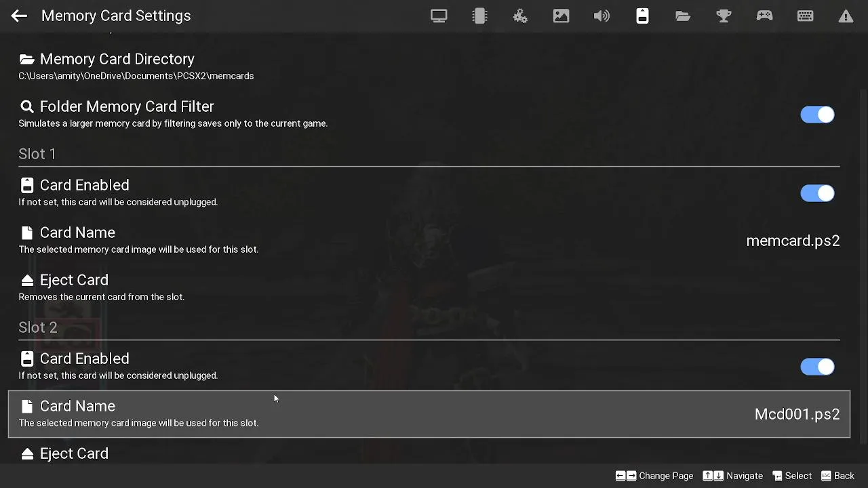Screen dimensions: 868x488
Task: Change Slot 2 Card Name Mcd001.ps2
Action: pos(429,414)
